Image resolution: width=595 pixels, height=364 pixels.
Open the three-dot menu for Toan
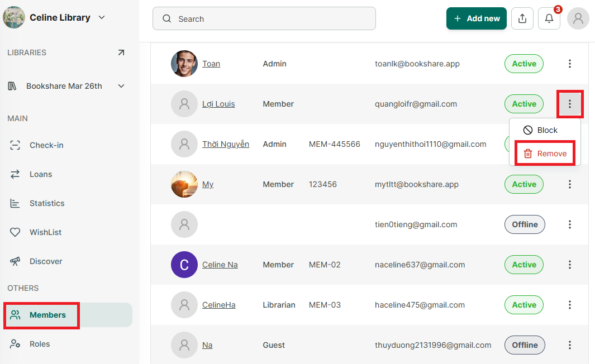[569, 64]
